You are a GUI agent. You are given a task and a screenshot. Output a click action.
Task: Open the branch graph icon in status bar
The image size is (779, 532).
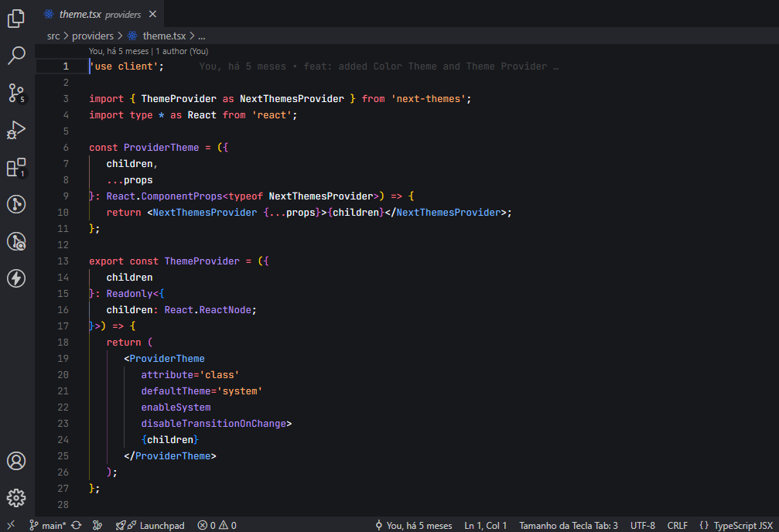(x=98, y=525)
